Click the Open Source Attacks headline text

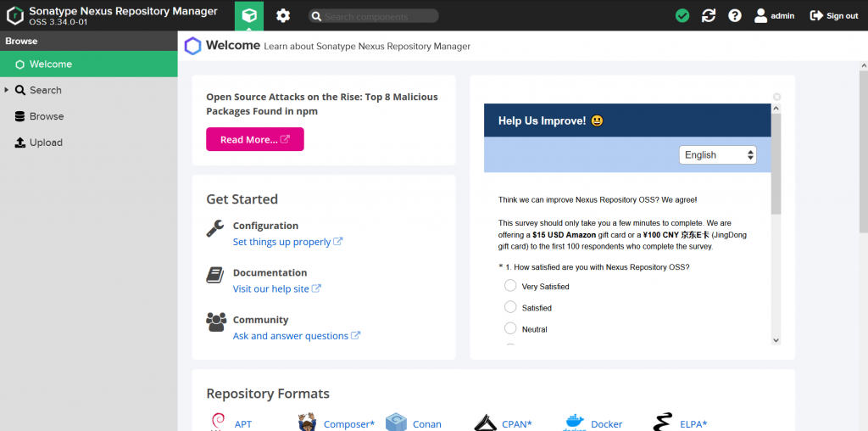tap(322, 104)
